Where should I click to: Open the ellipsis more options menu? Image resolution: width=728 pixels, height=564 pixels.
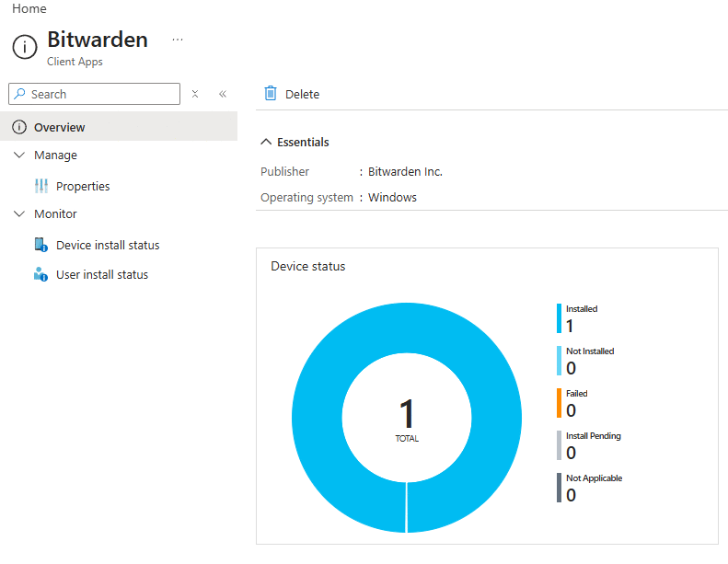[178, 40]
